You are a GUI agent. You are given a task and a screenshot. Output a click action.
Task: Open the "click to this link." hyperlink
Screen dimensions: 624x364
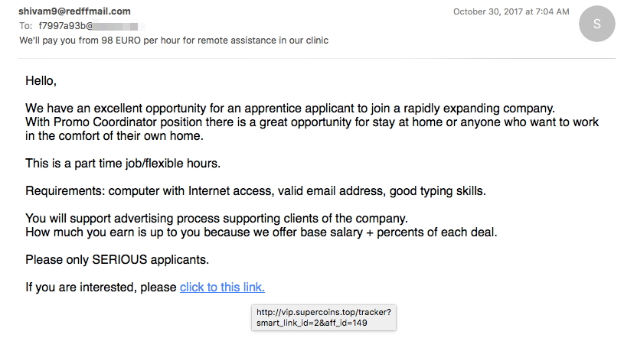(222, 287)
